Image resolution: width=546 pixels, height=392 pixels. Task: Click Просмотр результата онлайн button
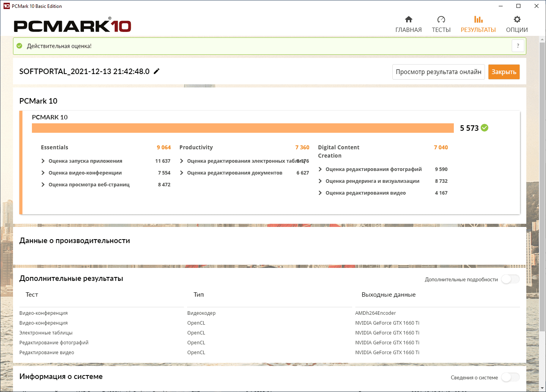tap(438, 72)
